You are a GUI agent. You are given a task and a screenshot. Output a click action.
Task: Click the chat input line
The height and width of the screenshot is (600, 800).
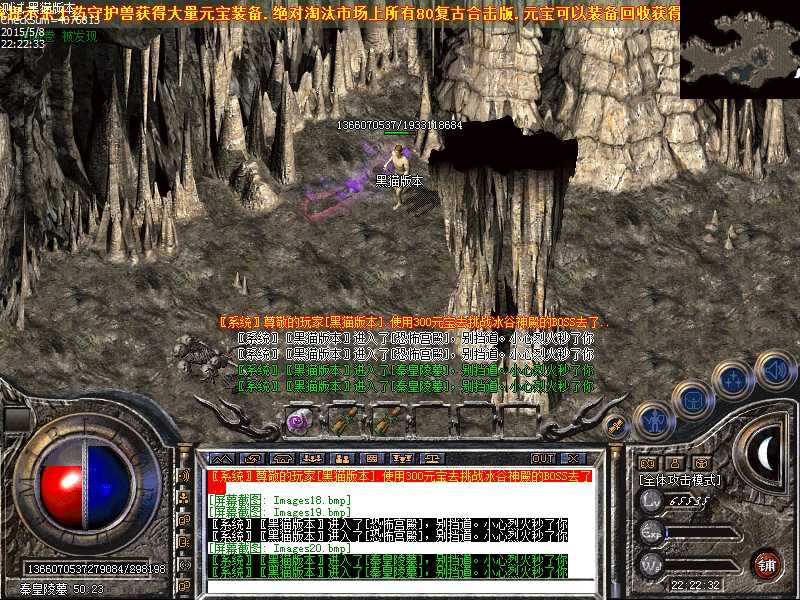click(x=401, y=586)
